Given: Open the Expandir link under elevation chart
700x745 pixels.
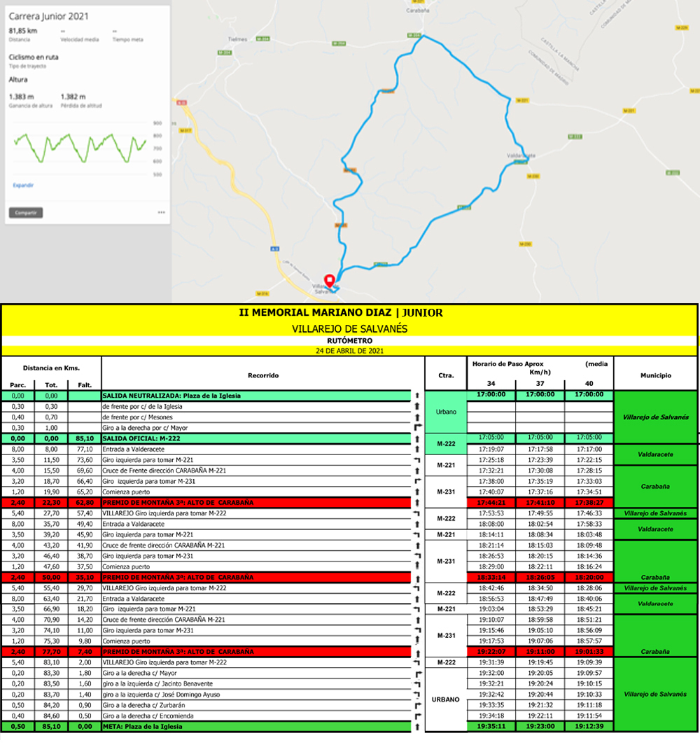Looking at the screenshot, I should (23, 186).
